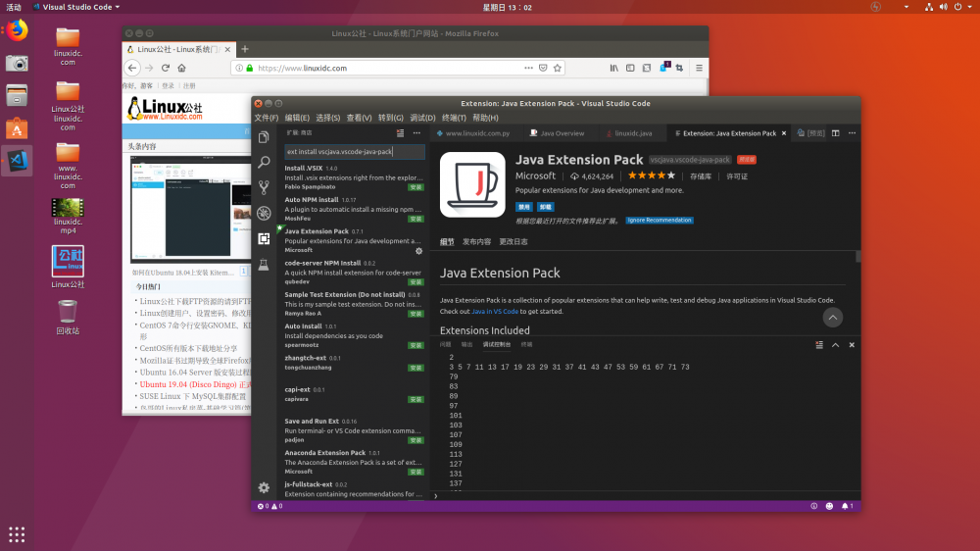The height and width of the screenshot is (551, 980).
Task: Open the Debug view in activity bar
Action: tap(264, 213)
